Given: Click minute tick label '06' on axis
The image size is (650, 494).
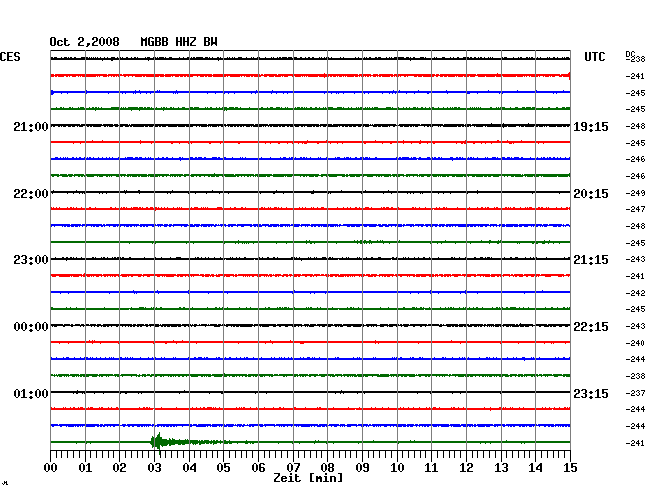Looking at the screenshot, I should [x=258, y=468].
